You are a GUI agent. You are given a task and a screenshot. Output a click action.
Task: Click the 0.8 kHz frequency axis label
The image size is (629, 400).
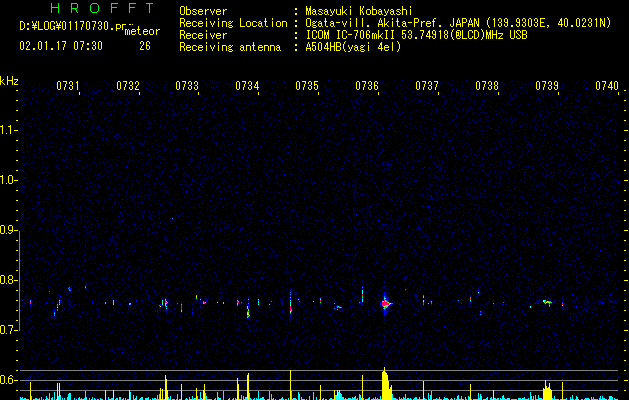click(8, 280)
